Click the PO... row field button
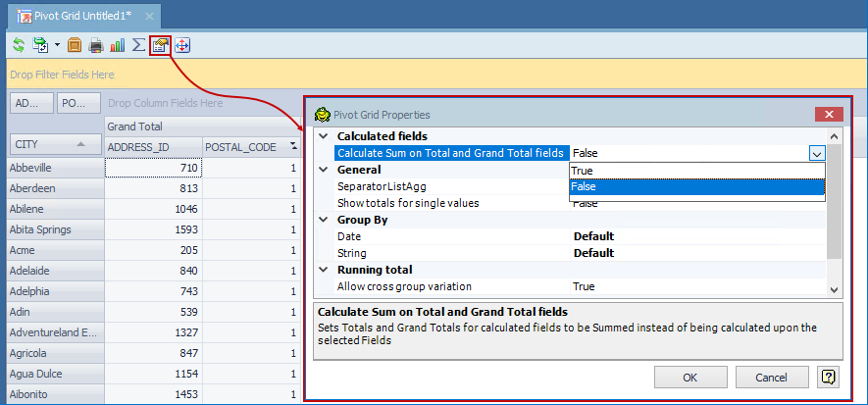This screenshot has height=405, width=868. 78,103
